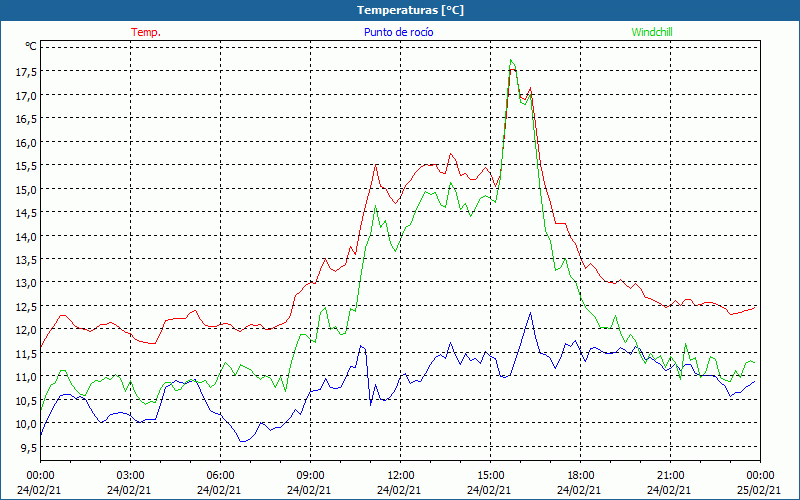Click the 14,0 y-axis value
800x500 pixels.
point(27,237)
